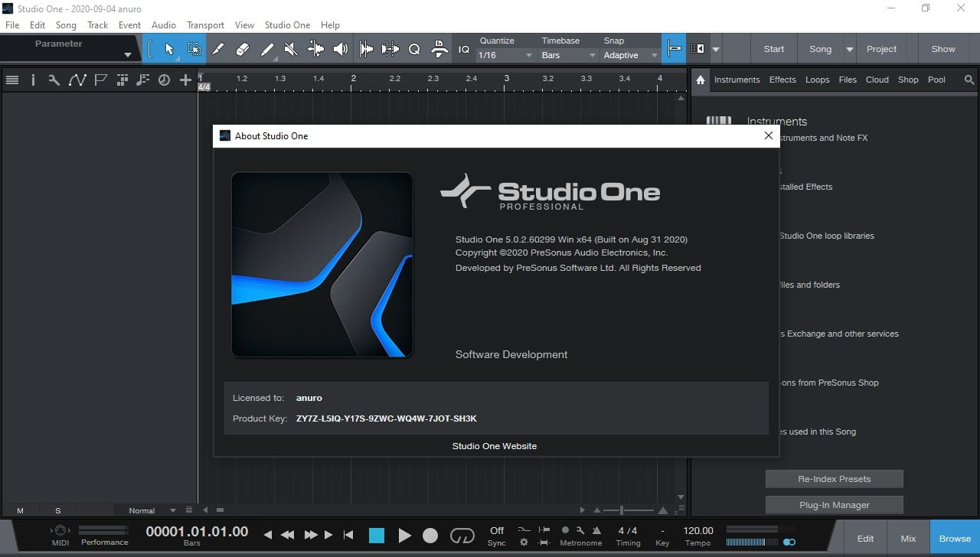This screenshot has width=980, height=557.
Task: Click the 120.00 tempo value
Action: [697, 530]
